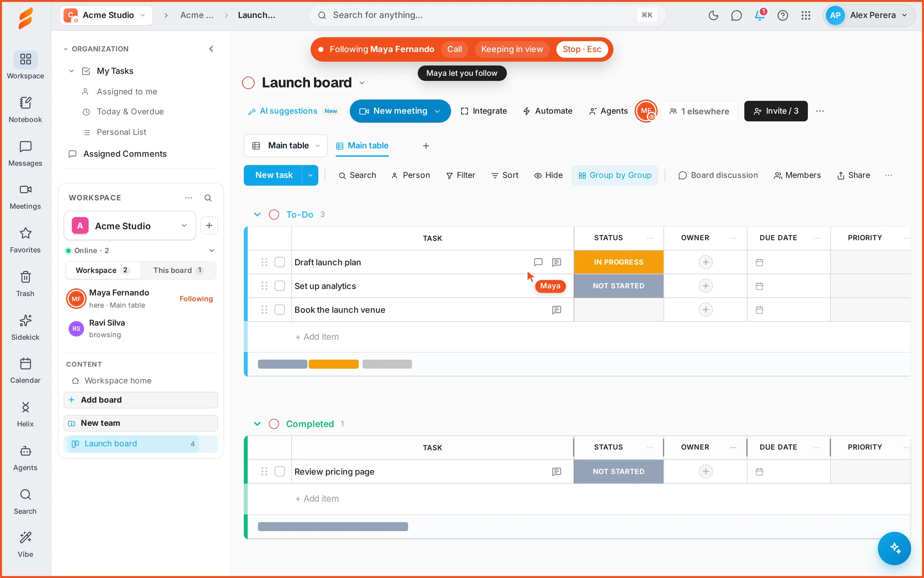
Task: Open the Main table view dropdown
Action: 286,146
